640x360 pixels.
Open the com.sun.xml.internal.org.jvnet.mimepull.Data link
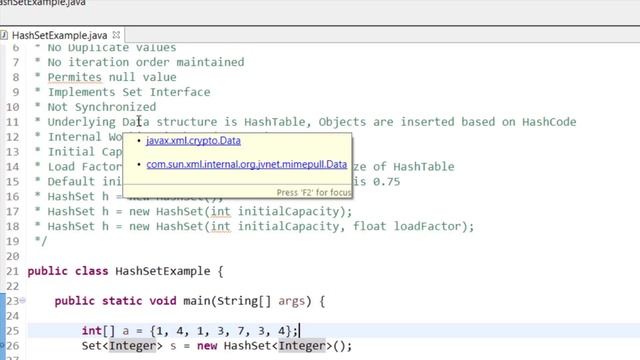click(x=247, y=164)
